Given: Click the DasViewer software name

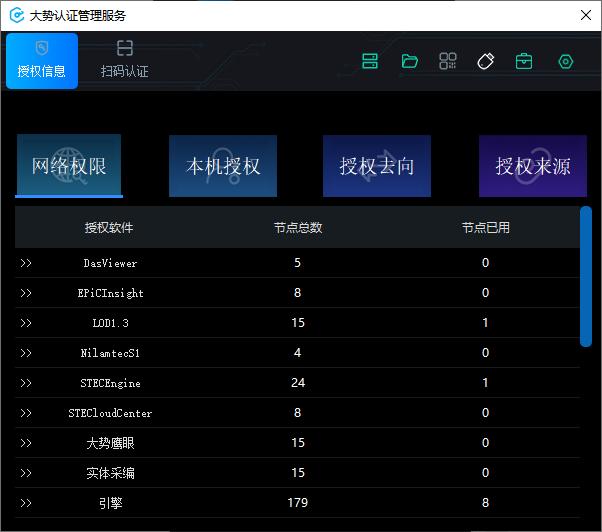Looking at the screenshot, I should (x=110, y=263).
